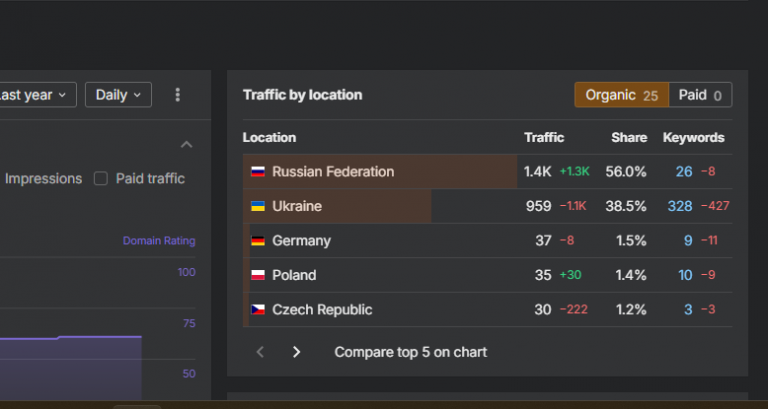Enable the Paid traffic checkbox
The image size is (768, 409).
click(100, 179)
